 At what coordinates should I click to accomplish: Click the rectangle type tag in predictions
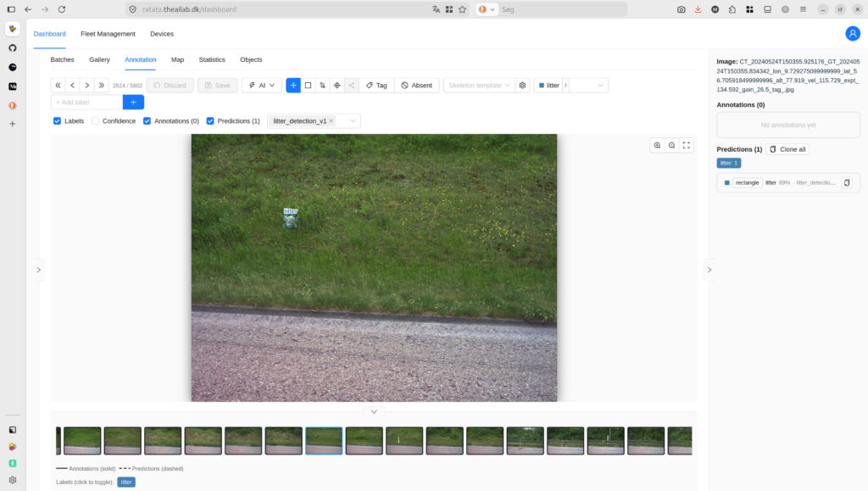(x=748, y=182)
